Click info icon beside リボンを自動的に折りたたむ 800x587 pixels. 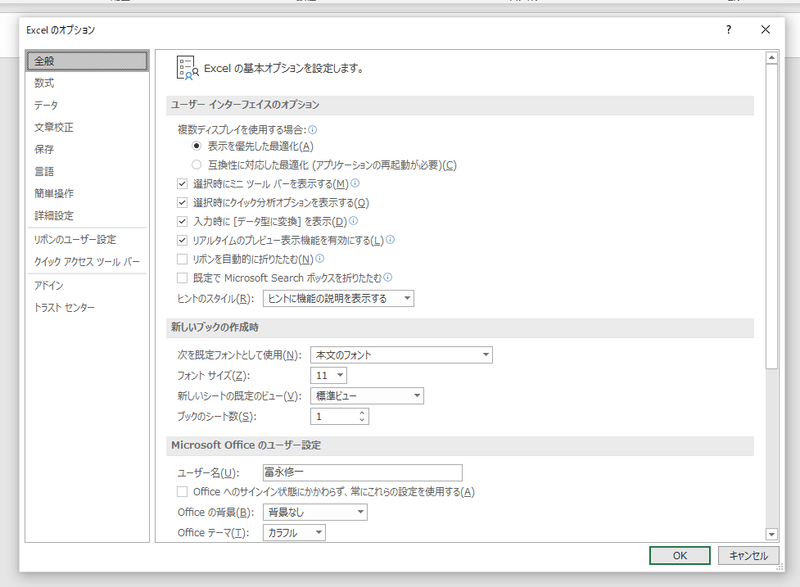pos(320,258)
